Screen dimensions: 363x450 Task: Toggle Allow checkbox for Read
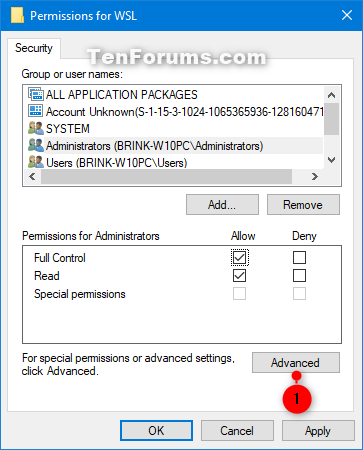click(x=239, y=276)
